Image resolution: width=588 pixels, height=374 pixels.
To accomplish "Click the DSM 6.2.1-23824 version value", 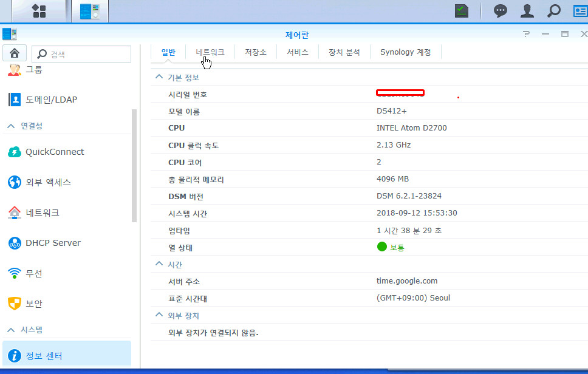I will pos(409,196).
